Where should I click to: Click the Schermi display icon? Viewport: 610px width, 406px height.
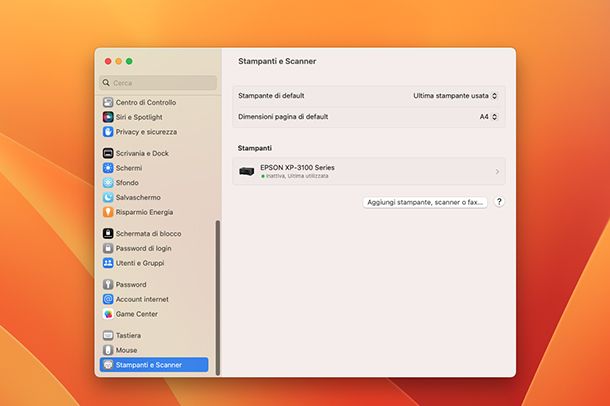point(108,168)
